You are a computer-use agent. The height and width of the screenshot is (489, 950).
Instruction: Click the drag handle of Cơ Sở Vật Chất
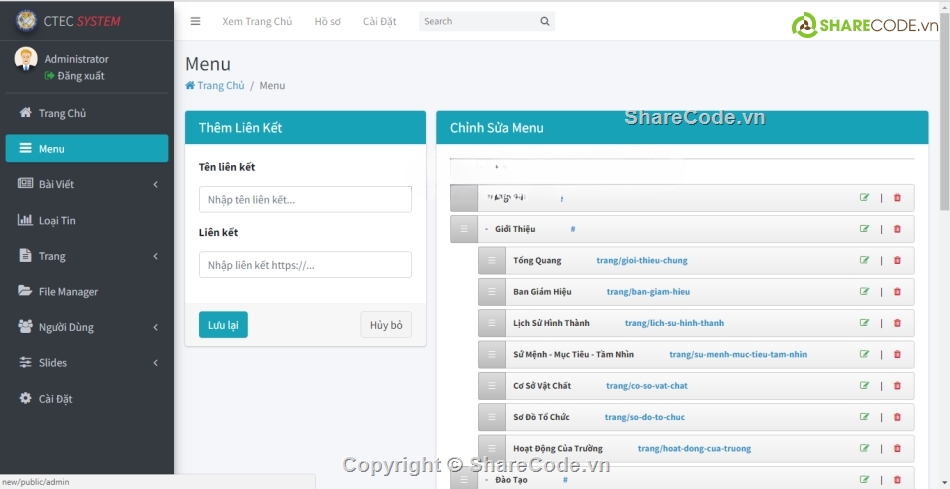coord(492,386)
